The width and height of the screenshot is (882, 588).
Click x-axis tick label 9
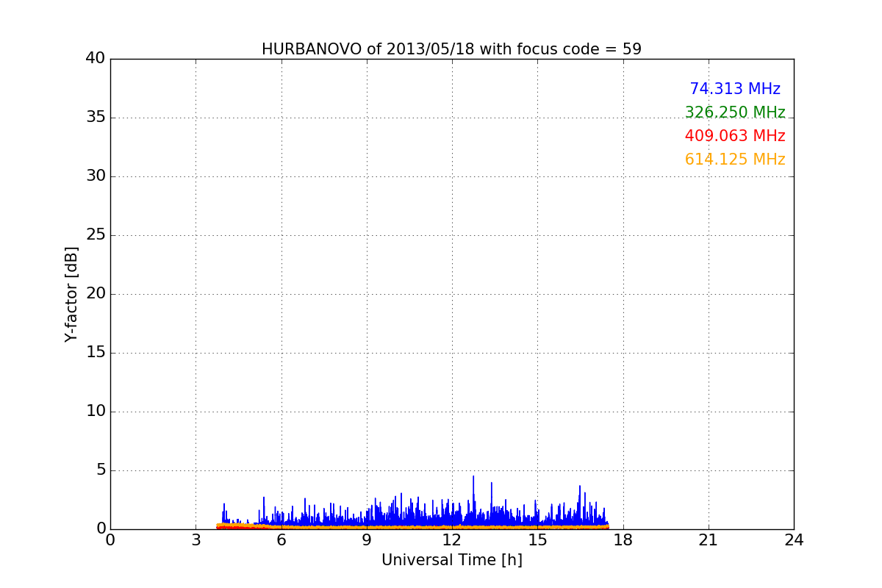(367, 540)
